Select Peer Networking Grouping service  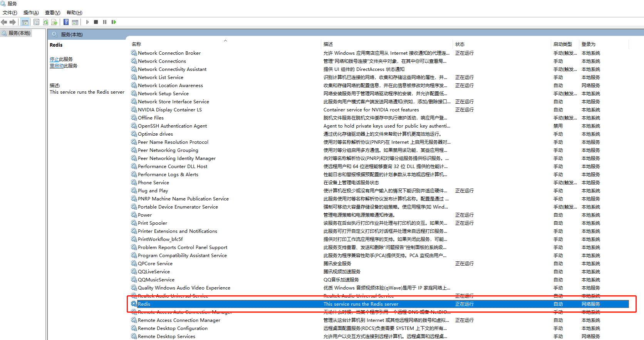(x=168, y=150)
